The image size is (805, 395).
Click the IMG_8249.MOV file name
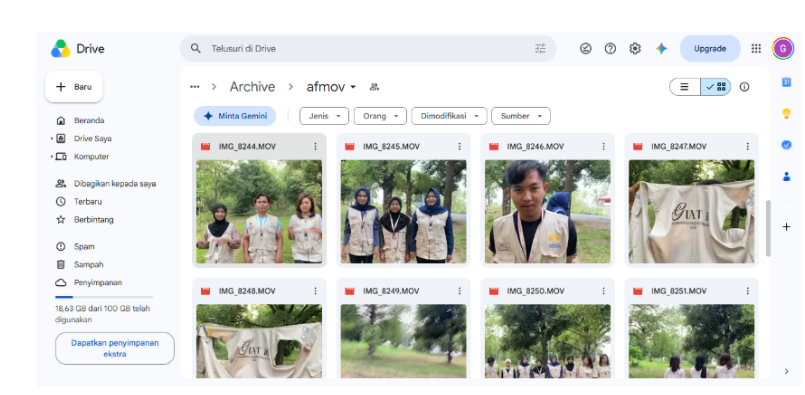click(391, 291)
